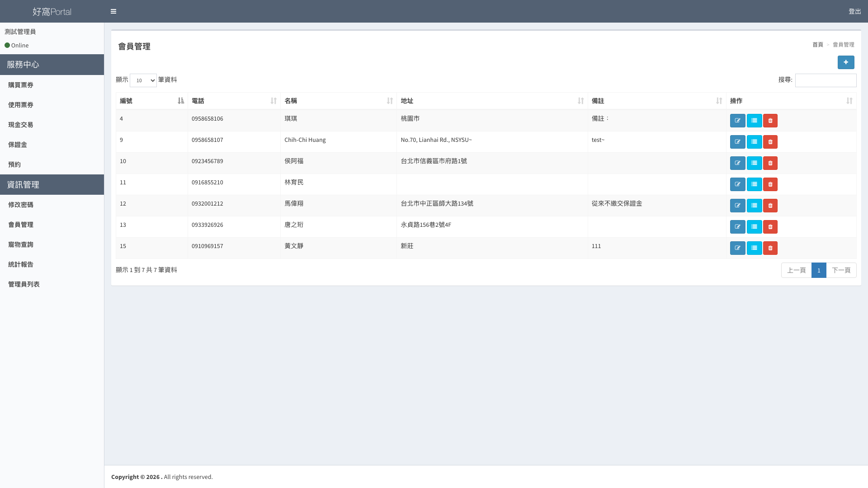Screen dimensions: 868x488
Task: Click the edit icon for member 黃文靜
Action: pyautogui.click(x=737, y=248)
